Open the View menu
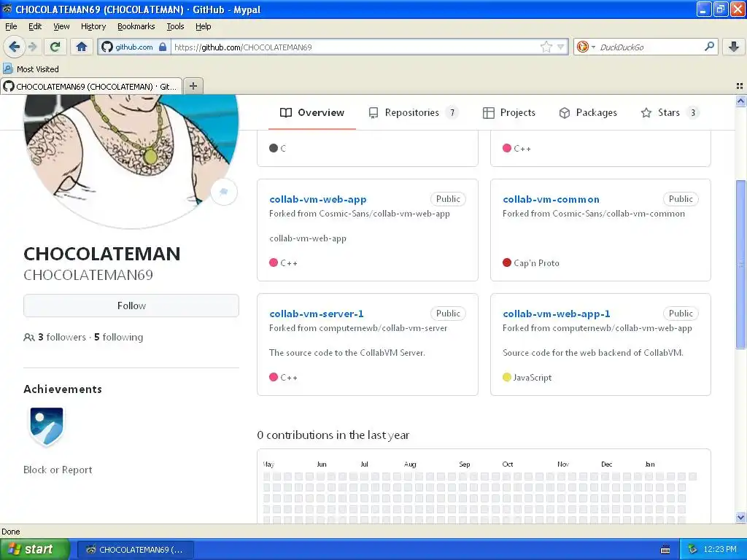This screenshot has width=747, height=560. [61, 26]
